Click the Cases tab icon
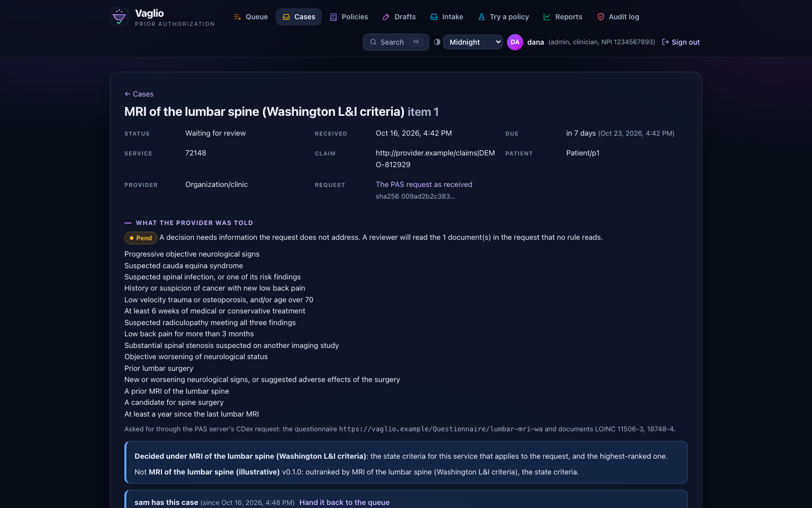Image resolution: width=812 pixels, height=508 pixels. [286, 17]
